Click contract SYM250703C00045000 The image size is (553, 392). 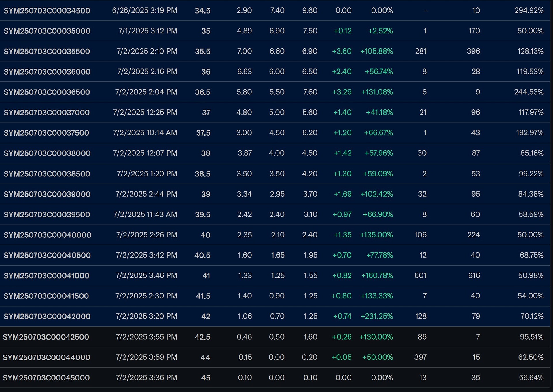pos(46,378)
